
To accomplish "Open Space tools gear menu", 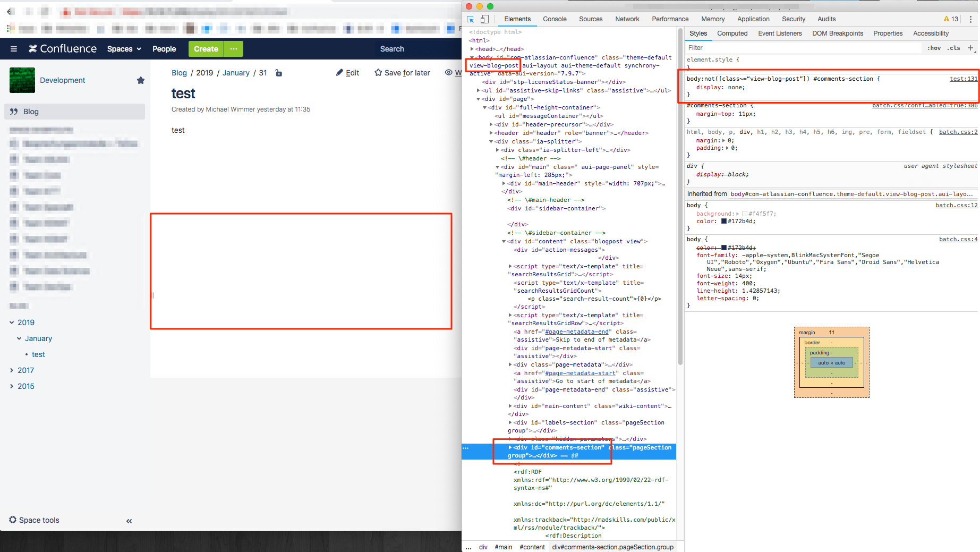I will pyautogui.click(x=34, y=520).
